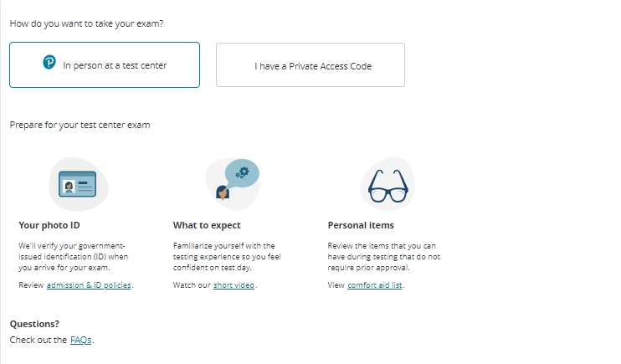Click the testing experience description paragraph
The image size is (621, 364).
pyautogui.click(x=227, y=257)
